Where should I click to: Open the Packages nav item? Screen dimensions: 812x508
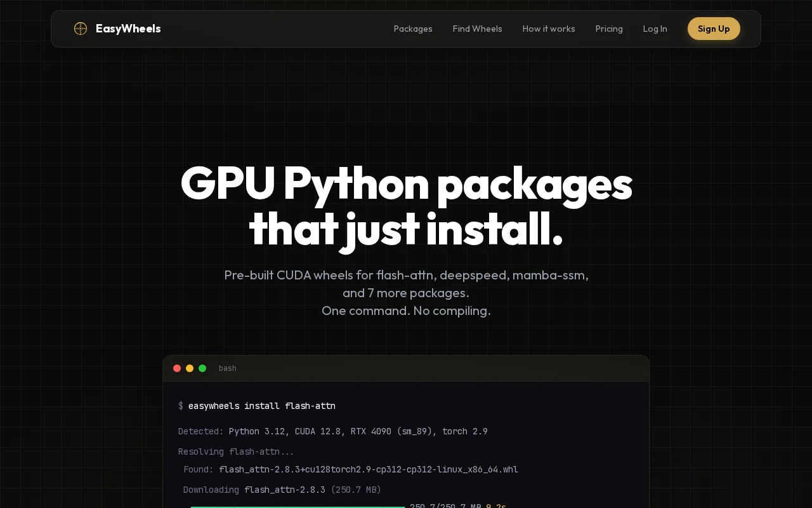(413, 29)
